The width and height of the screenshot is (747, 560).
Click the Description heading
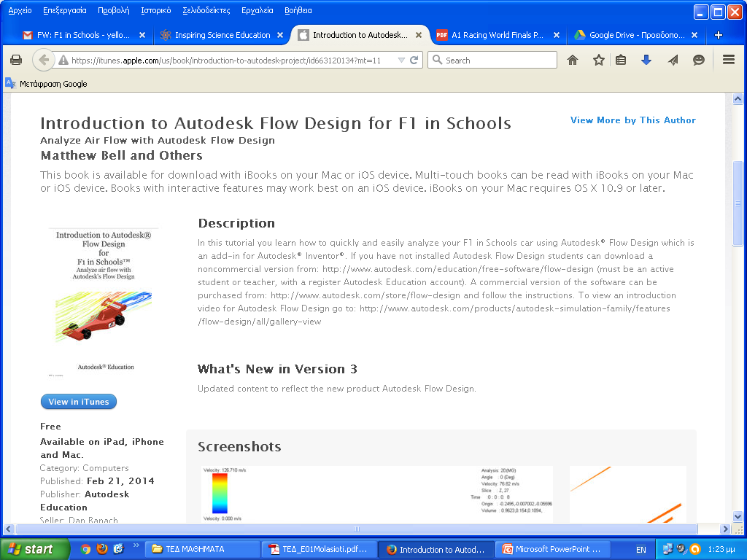236,223
